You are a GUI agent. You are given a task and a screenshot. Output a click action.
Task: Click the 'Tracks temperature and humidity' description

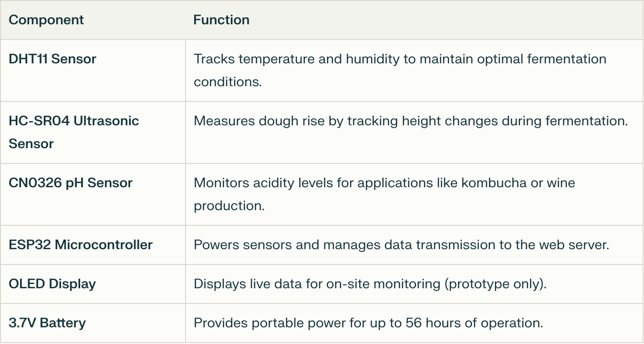click(400, 70)
